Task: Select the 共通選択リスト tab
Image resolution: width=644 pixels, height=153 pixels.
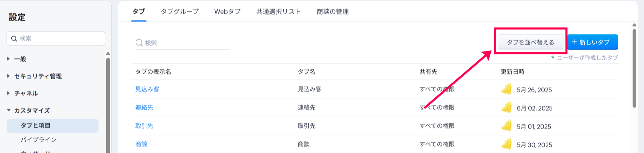Action: click(278, 12)
